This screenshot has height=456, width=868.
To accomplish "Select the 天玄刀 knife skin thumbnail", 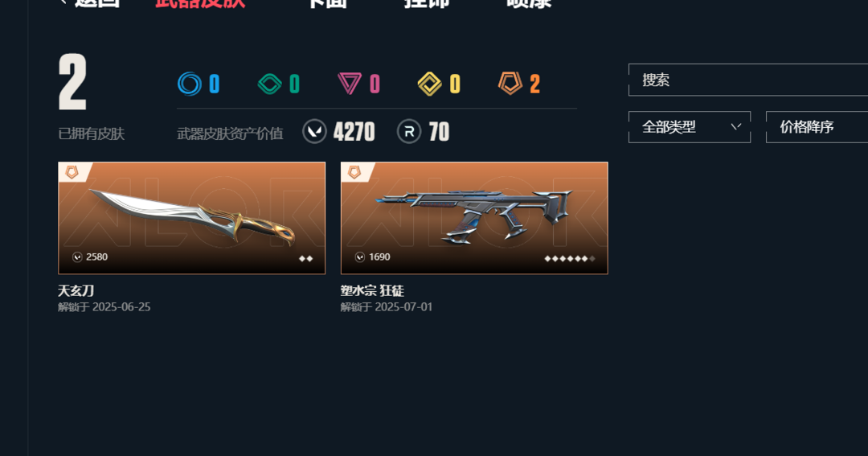I will tap(191, 218).
